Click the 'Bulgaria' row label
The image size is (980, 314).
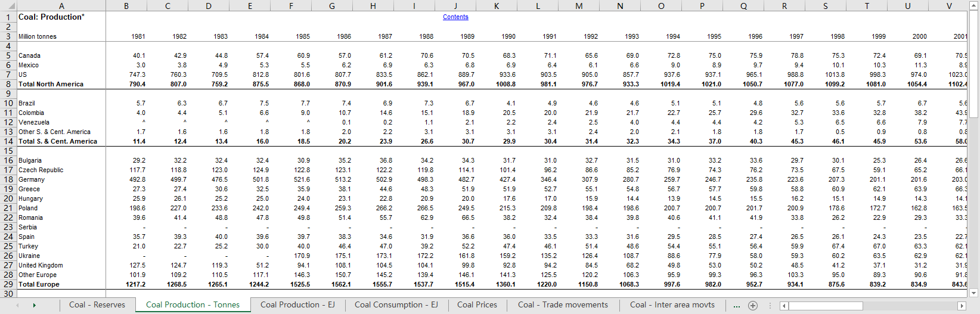(30, 160)
